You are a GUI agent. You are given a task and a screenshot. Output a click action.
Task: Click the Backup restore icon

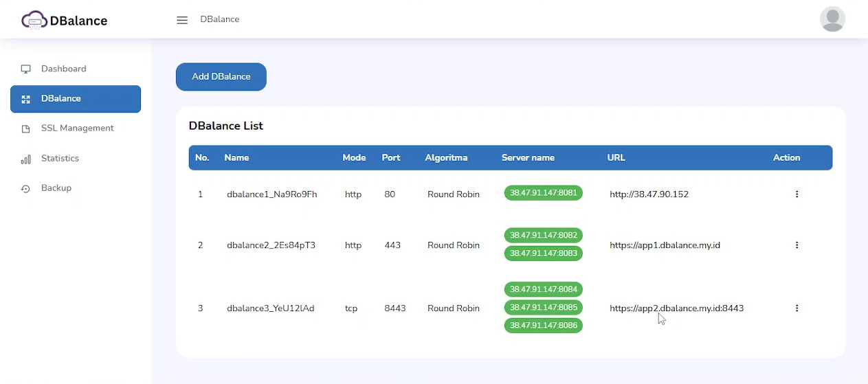(x=26, y=188)
